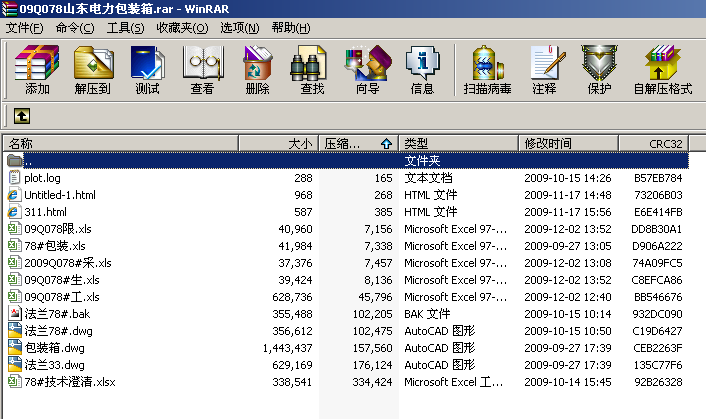Select the plot.log file icon
706x419 pixels.
14,178
